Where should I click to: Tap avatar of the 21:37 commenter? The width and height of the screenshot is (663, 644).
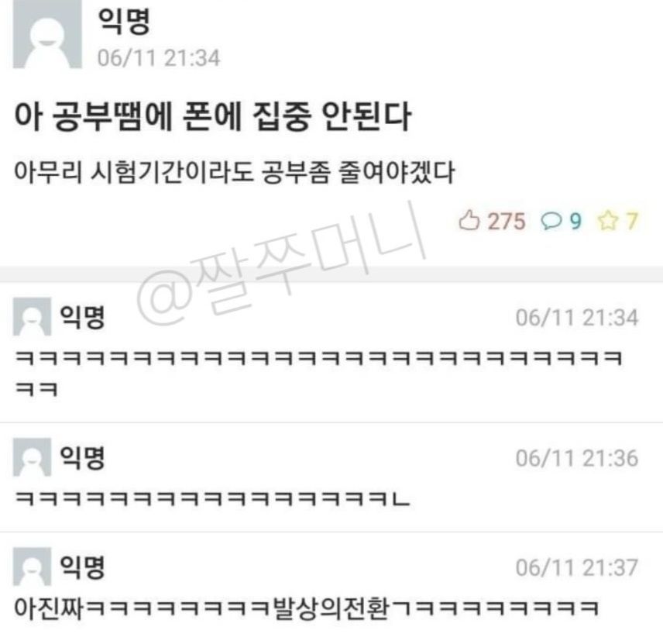(x=32, y=567)
